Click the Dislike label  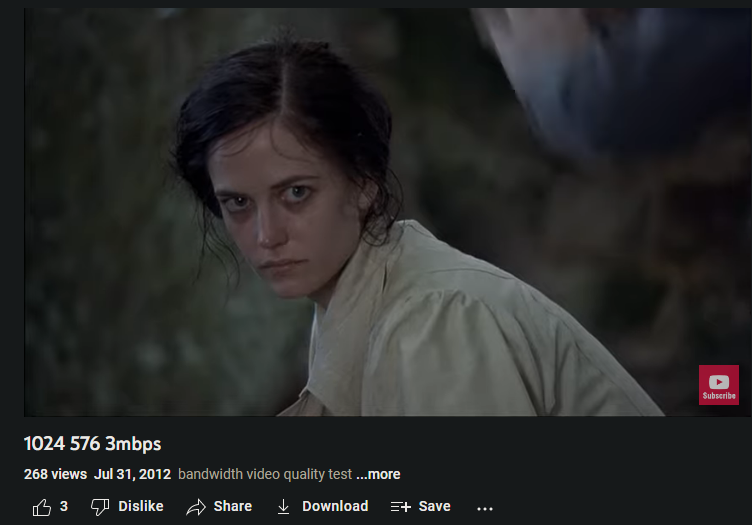click(x=141, y=506)
